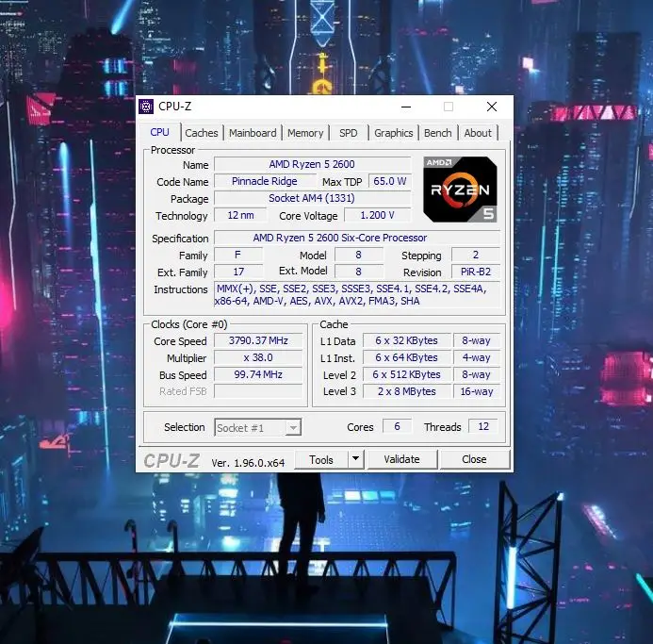Click the L1 Data value 6 x 32 KBytes

coord(406,340)
